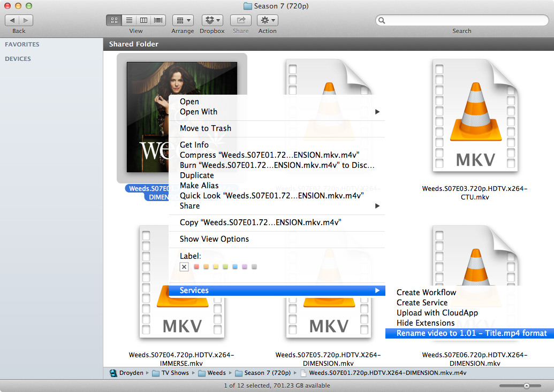Switch to column view

coord(144,20)
